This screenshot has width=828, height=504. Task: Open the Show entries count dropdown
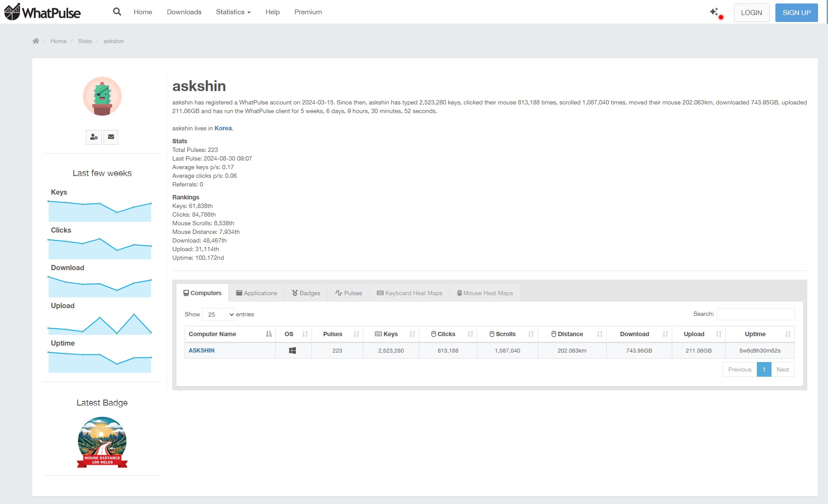(218, 314)
